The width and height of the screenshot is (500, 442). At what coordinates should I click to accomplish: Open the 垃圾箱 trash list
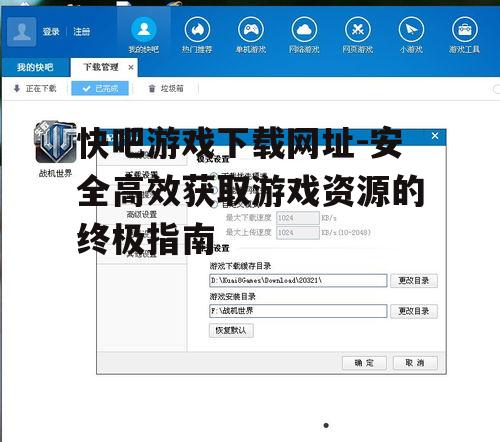point(166,89)
